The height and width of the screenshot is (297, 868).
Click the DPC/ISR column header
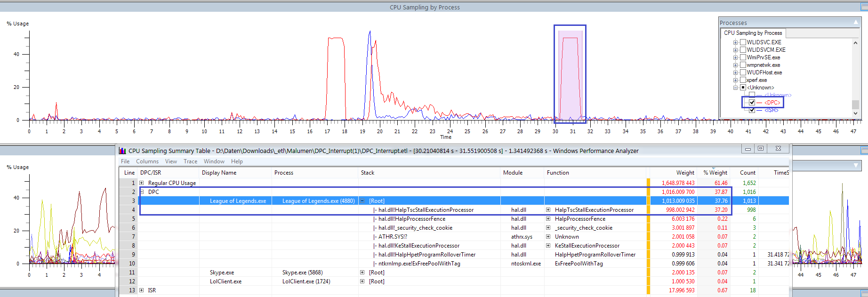[x=168, y=172]
